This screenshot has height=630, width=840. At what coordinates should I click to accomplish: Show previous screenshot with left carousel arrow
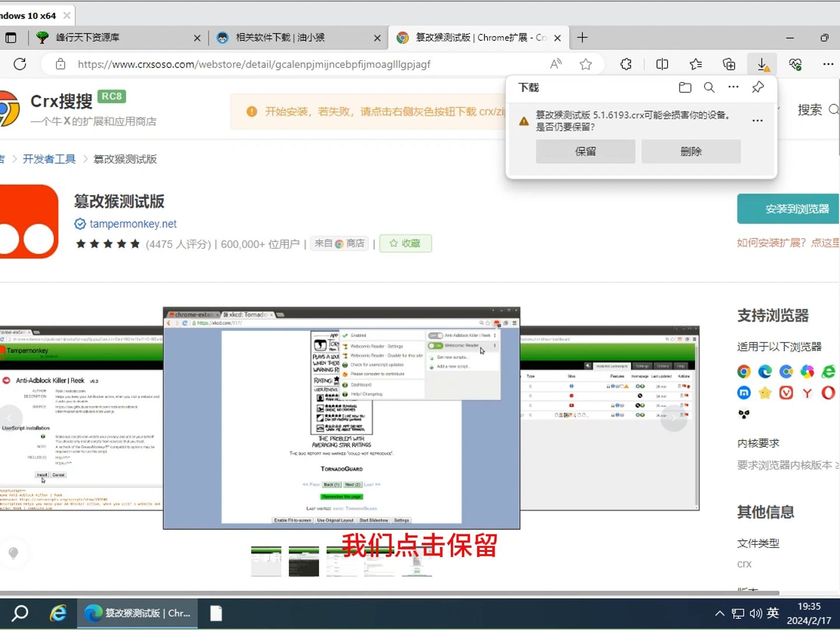coord(10,418)
